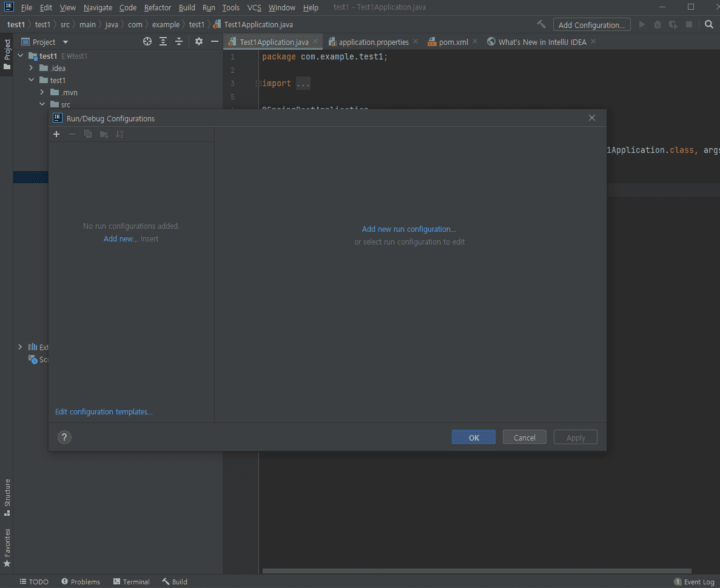Open Edit configuration templates link
The width and height of the screenshot is (720, 588).
pyautogui.click(x=104, y=411)
